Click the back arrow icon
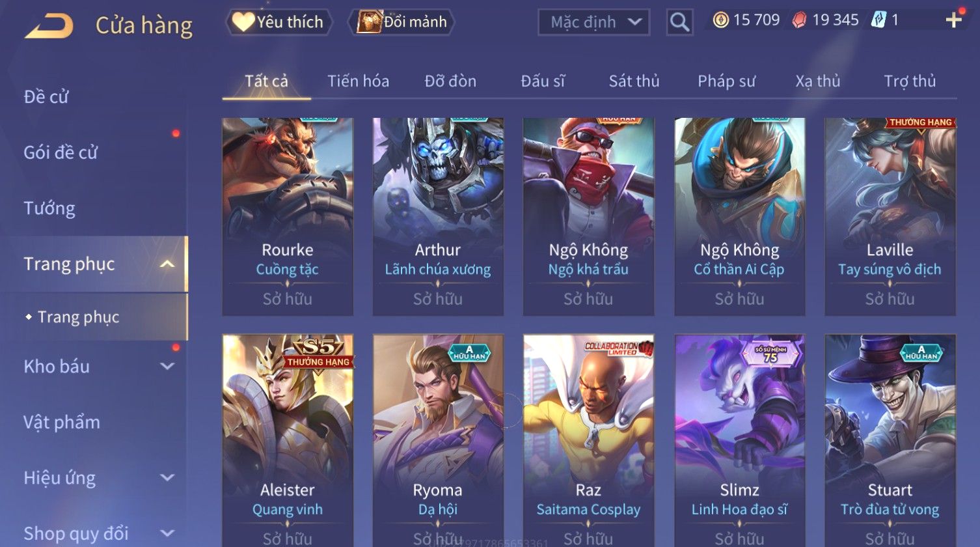This screenshot has width=980, height=547. [x=49, y=25]
